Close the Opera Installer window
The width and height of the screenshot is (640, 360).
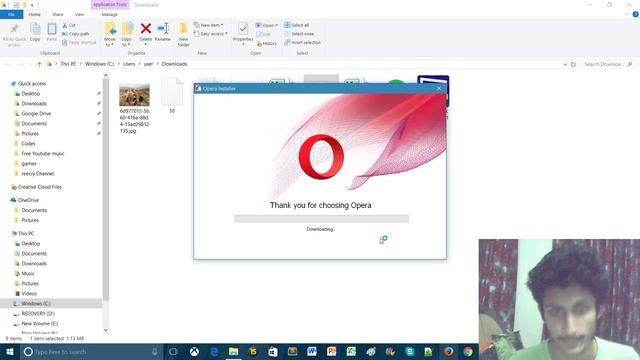point(439,88)
